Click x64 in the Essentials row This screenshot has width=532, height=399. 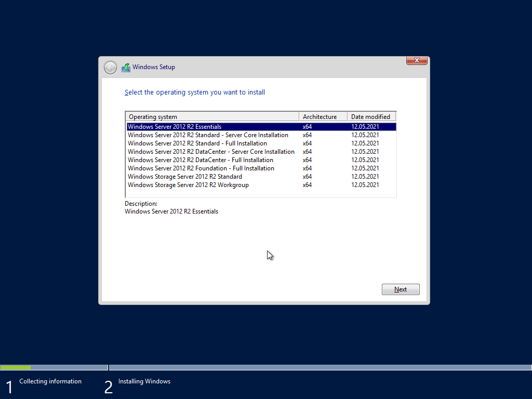tap(307, 127)
